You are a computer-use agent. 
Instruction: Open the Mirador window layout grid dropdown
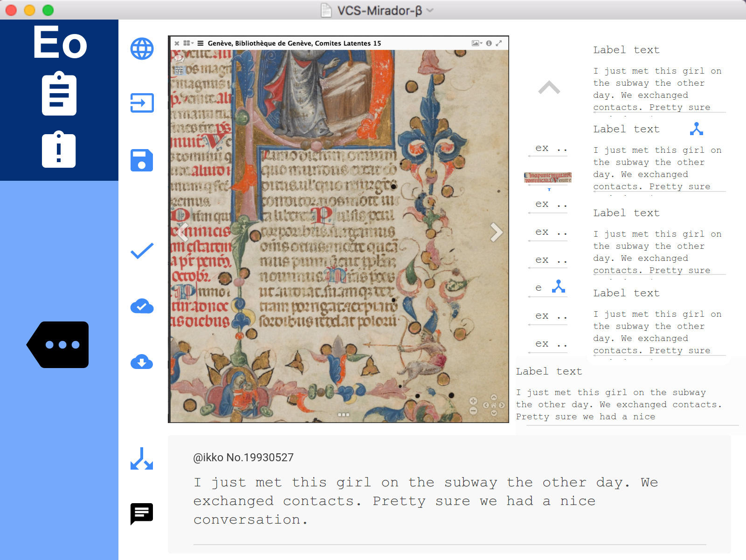[188, 43]
